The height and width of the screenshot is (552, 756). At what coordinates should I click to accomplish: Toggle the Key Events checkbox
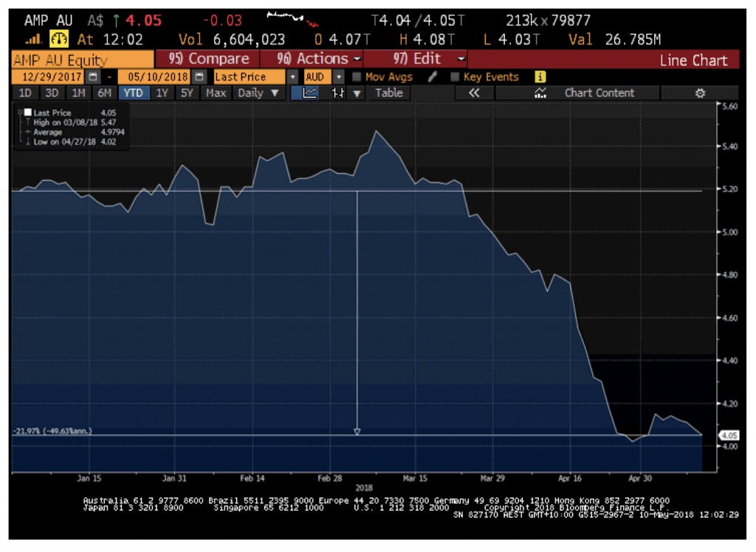(x=455, y=77)
